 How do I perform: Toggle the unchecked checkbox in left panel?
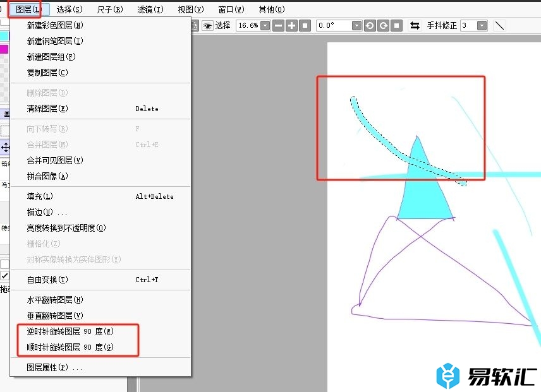tap(4, 264)
